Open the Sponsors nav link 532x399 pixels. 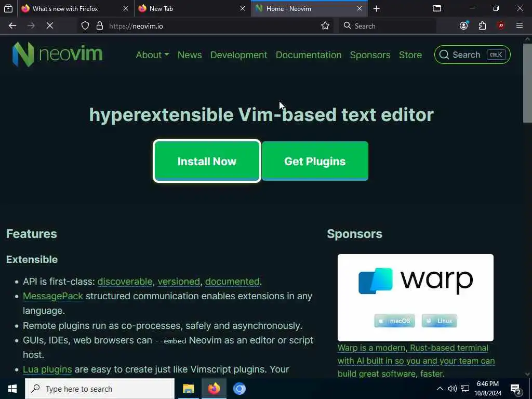(x=370, y=55)
